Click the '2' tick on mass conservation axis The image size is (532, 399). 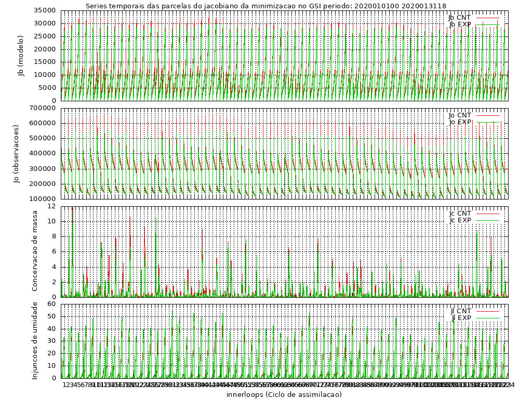pos(54,282)
